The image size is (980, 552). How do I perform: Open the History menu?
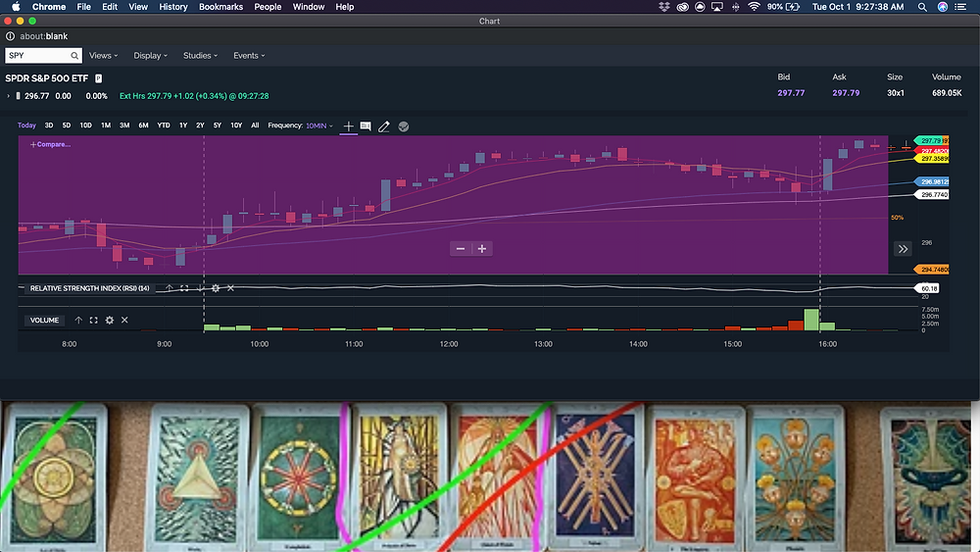coord(173,7)
